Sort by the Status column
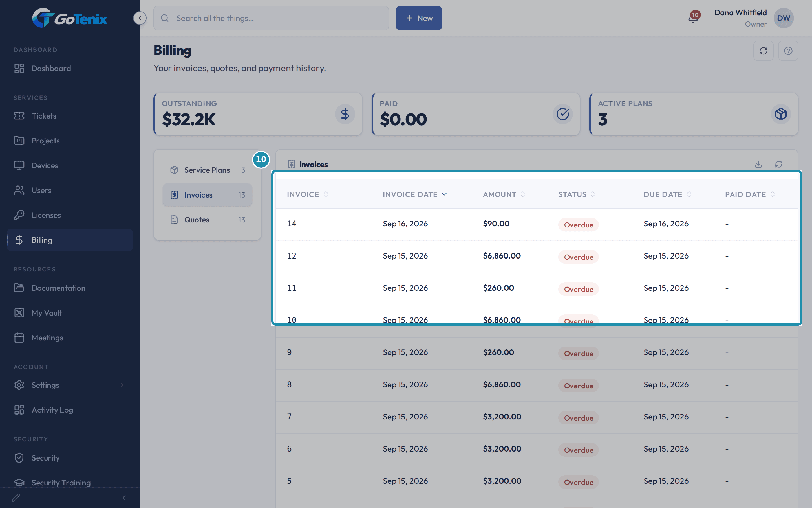Viewport: 812px width, 508px height. pos(577,194)
